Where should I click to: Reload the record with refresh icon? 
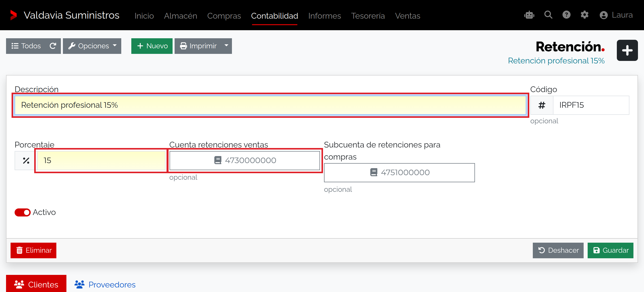tap(53, 46)
